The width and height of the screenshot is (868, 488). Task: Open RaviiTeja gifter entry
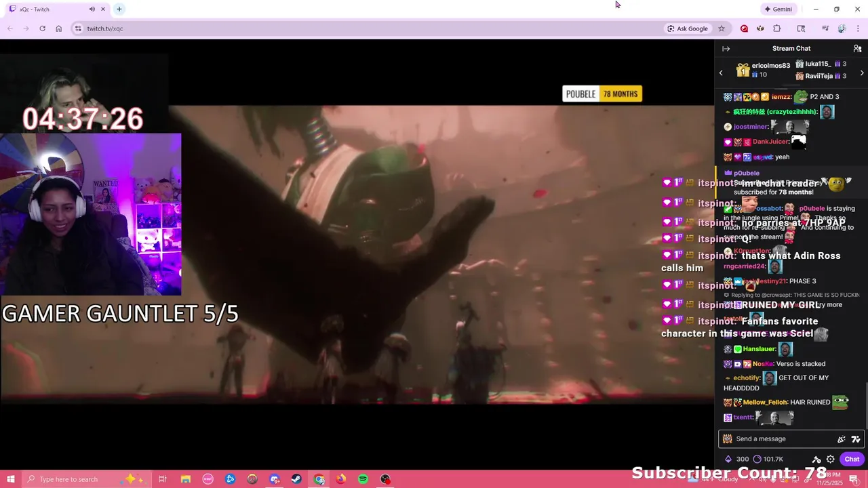(x=821, y=76)
